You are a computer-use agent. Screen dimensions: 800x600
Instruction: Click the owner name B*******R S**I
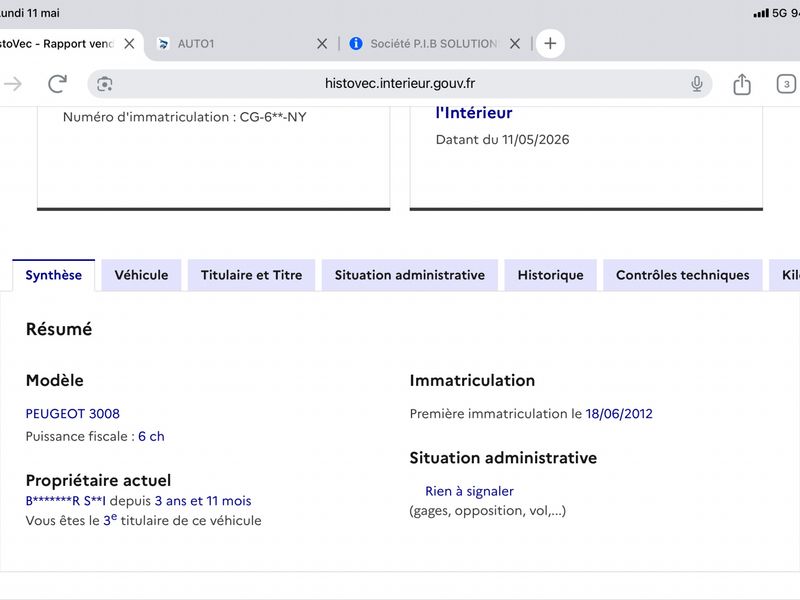click(66, 501)
